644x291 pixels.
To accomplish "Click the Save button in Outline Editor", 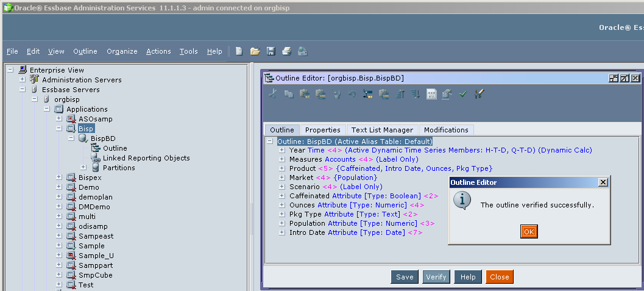I will [x=405, y=277].
